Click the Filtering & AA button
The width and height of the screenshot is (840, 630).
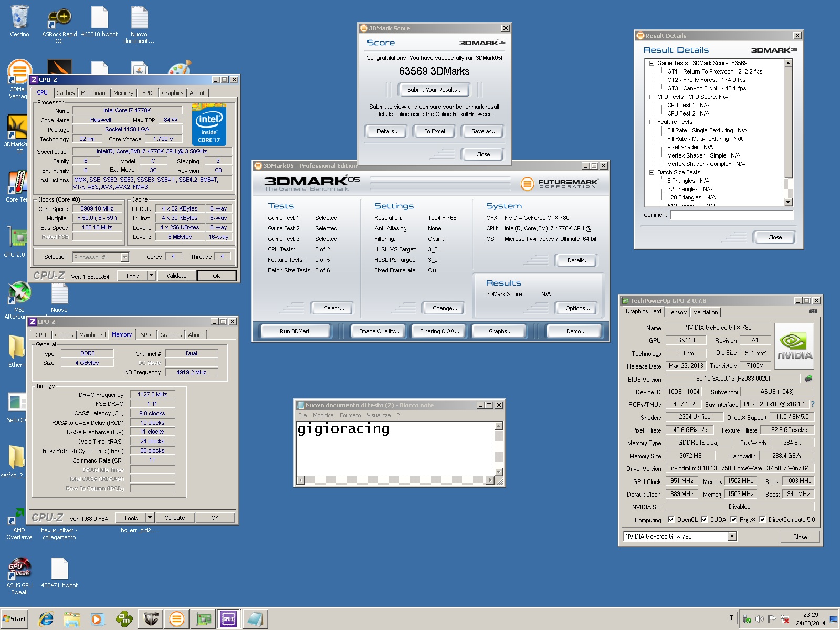click(439, 331)
